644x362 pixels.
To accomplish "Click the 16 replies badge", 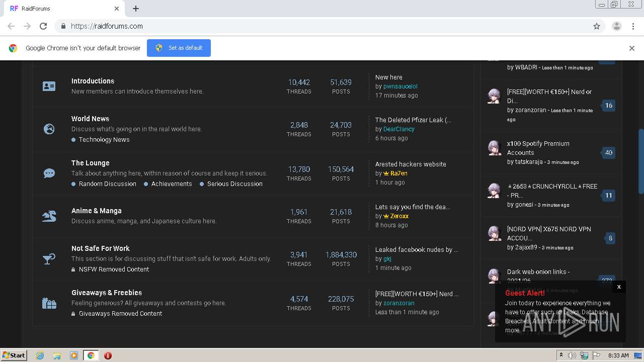I will [x=609, y=106].
